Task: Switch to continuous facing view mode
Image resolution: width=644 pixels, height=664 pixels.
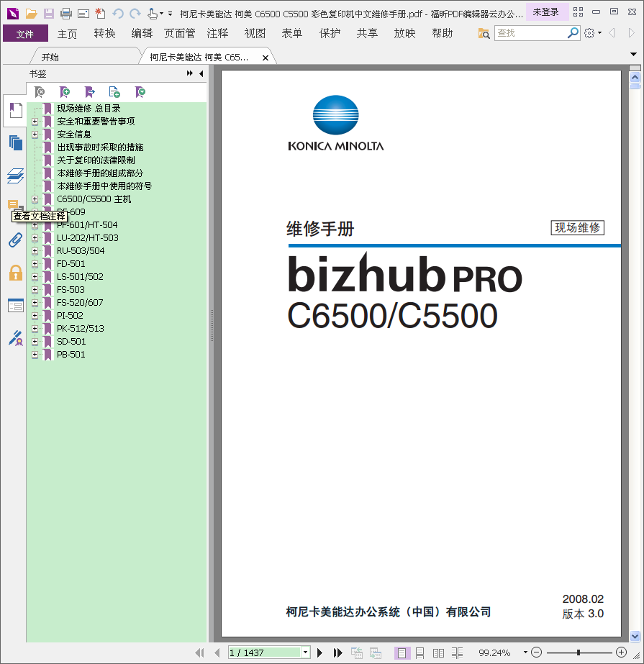Action: coord(457,652)
